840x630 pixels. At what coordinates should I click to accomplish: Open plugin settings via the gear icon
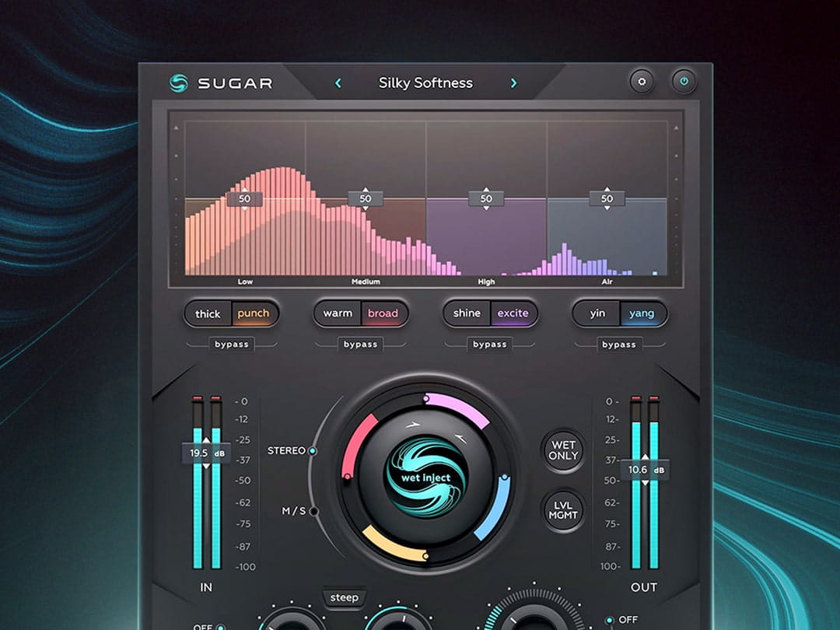click(x=642, y=80)
